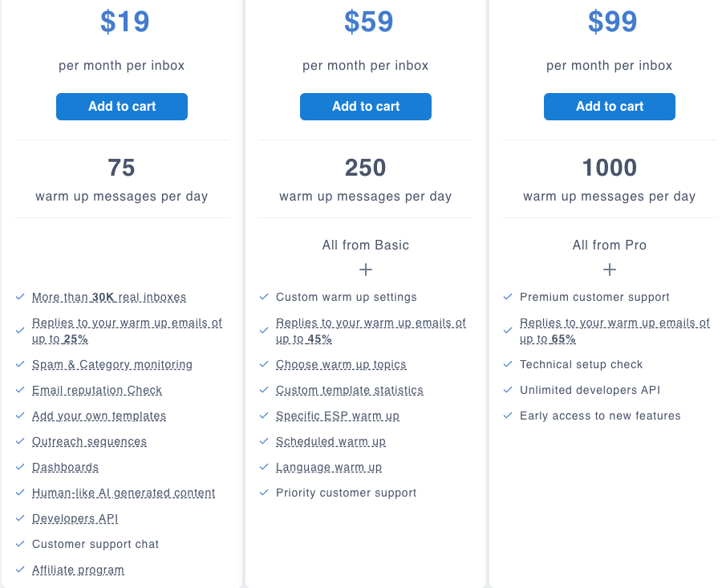Click Human-like AI generated content link

(124, 493)
